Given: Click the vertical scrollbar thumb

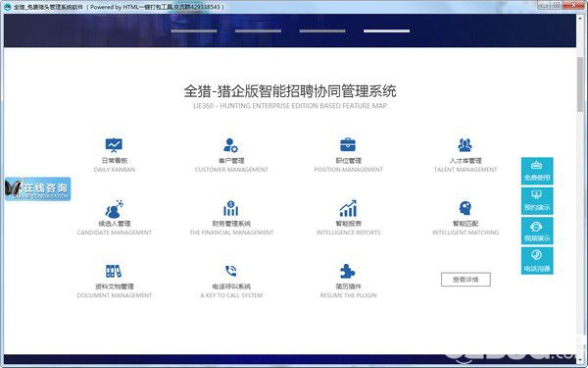Looking at the screenshot, I should [580, 83].
